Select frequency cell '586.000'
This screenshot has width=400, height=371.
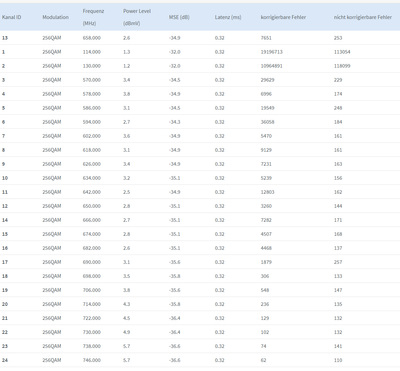coord(92,108)
